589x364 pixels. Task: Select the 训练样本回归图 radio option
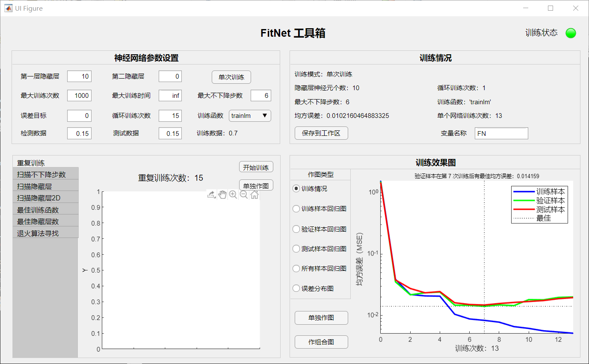pyautogui.click(x=296, y=209)
